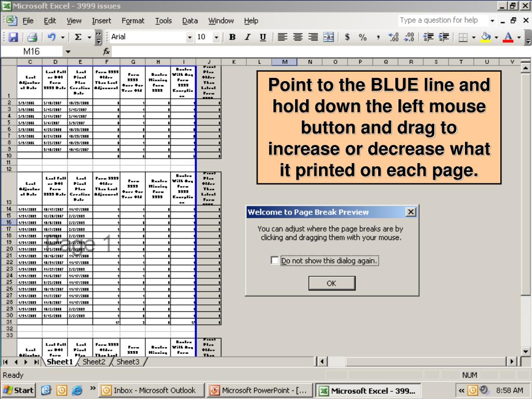Click the Undo arrow icon
532x399 pixels.
point(51,37)
